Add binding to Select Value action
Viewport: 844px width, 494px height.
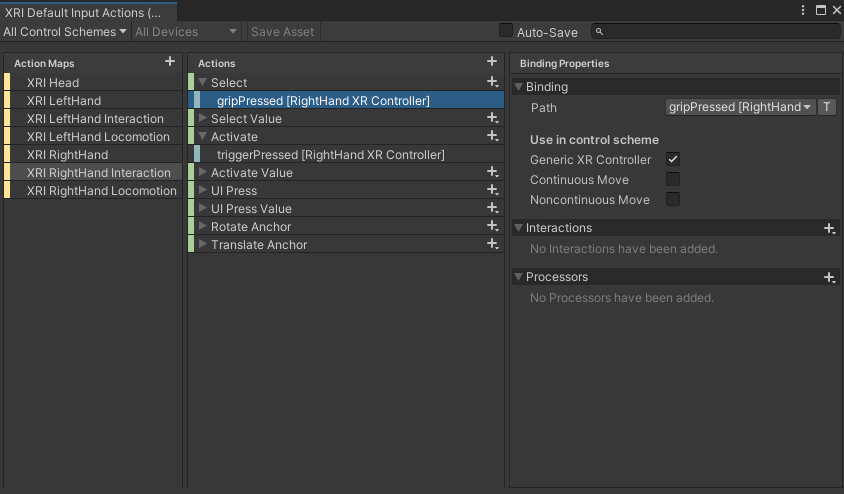coord(493,118)
